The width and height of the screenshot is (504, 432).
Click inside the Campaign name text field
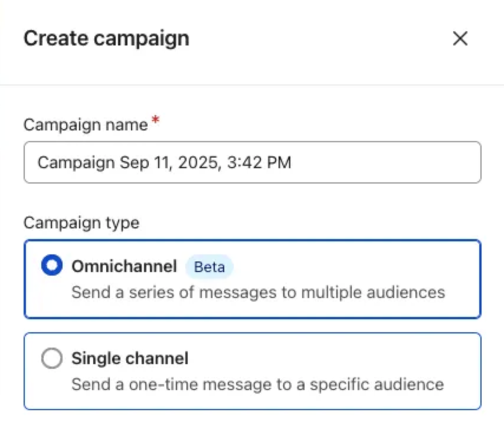252,162
